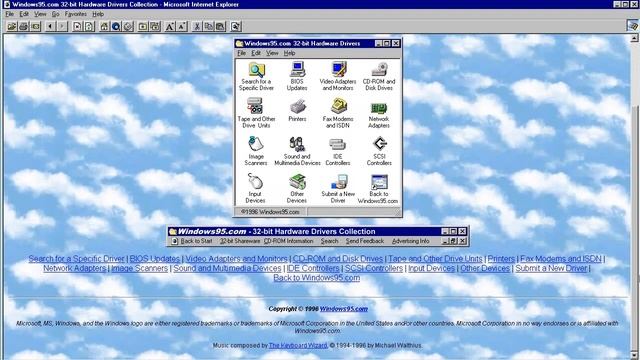Click the Print toolbar icon

pyautogui.click(x=24, y=27)
